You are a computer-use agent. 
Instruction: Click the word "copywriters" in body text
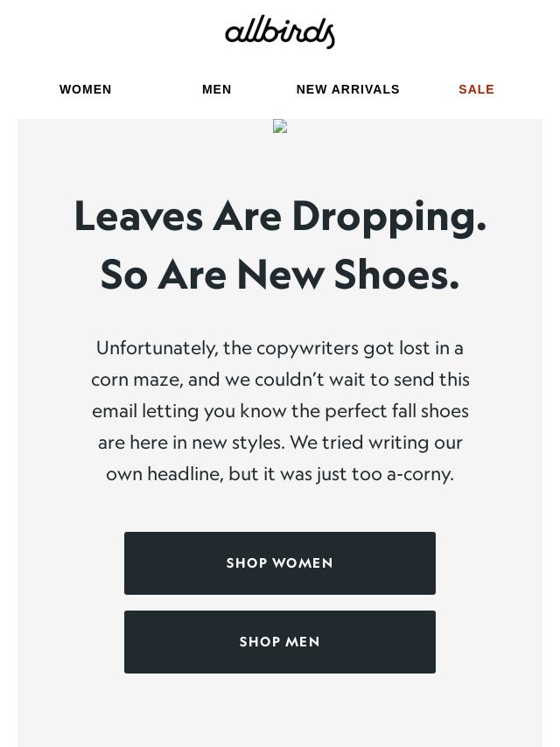pos(307,348)
